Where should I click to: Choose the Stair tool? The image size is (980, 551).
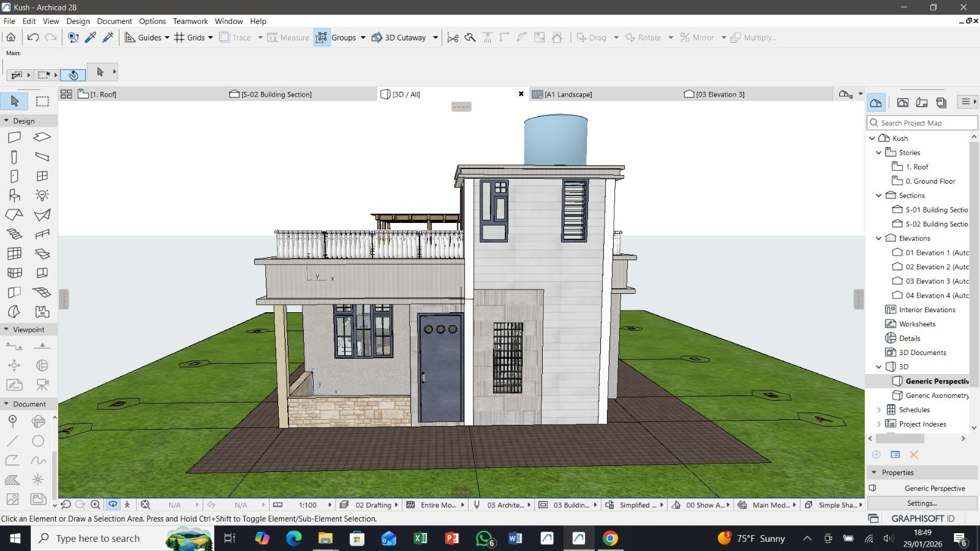[14, 234]
